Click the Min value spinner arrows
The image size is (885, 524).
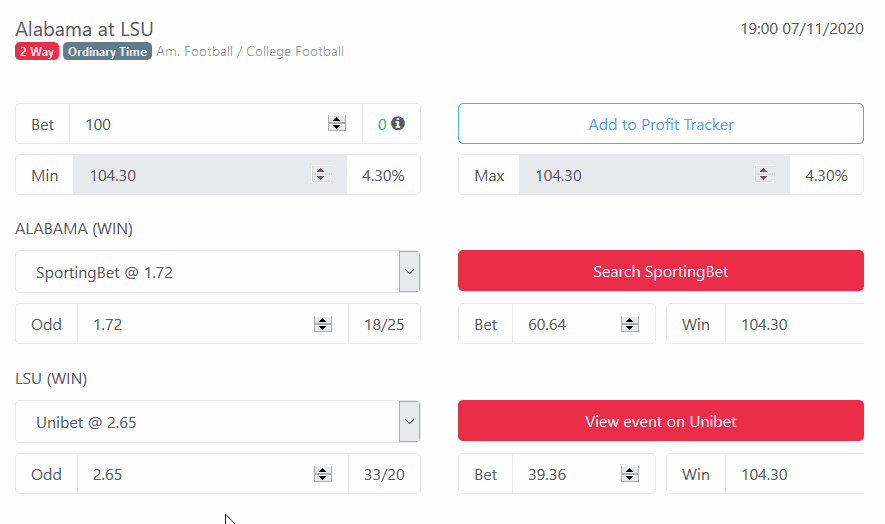click(x=321, y=175)
